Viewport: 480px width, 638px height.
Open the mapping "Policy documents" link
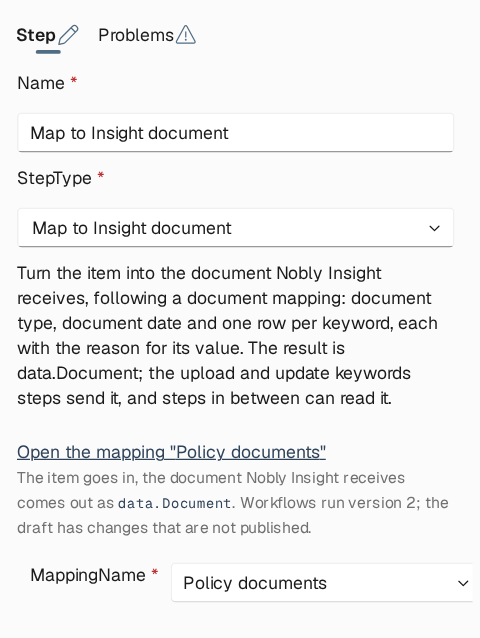(171, 452)
